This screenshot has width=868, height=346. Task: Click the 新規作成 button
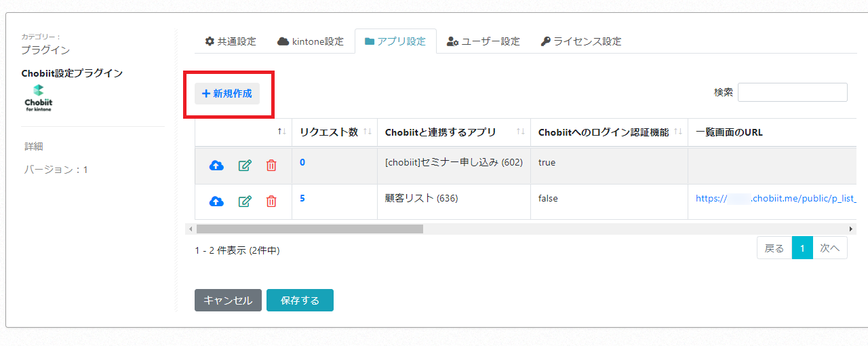[x=227, y=94]
